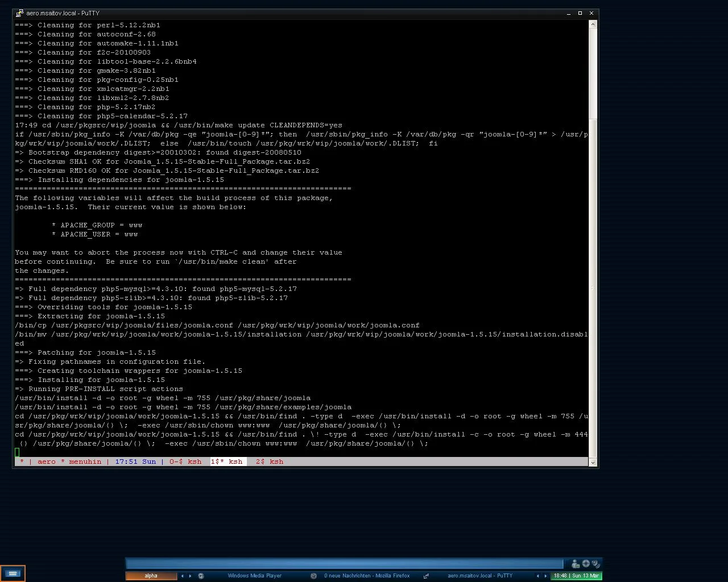
Task: Click the next workspace arrow next to alpha
Action: (x=190, y=576)
